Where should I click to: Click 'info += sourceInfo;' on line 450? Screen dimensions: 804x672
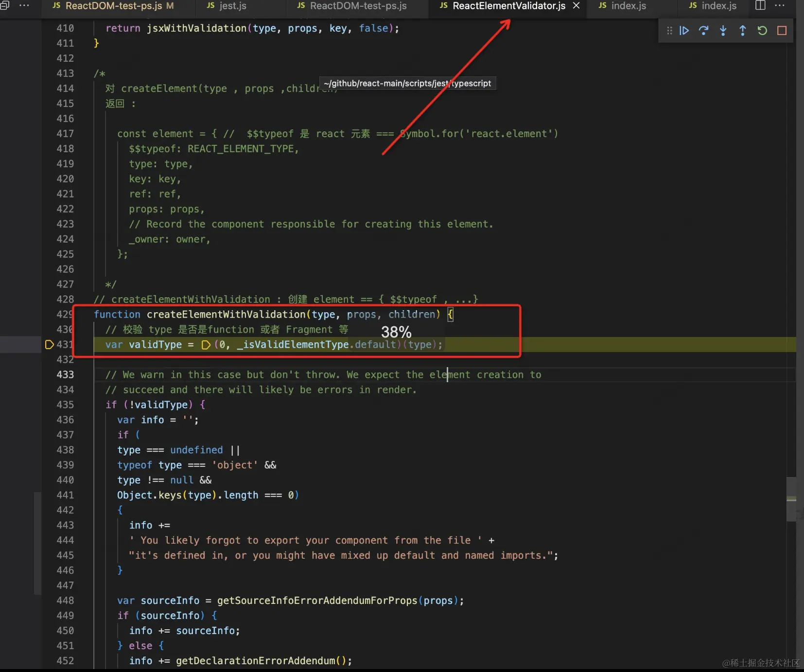(185, 631)
